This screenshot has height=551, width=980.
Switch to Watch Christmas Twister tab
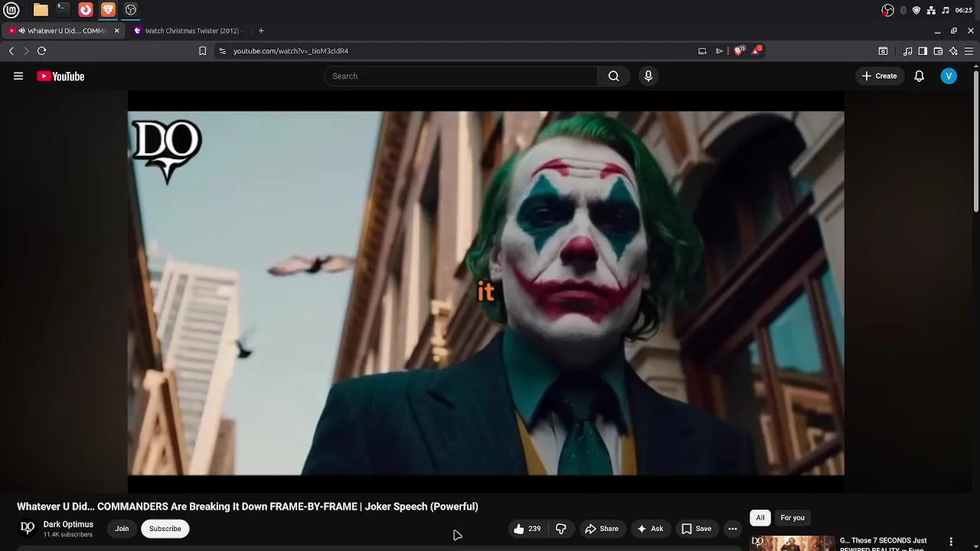(x=190, y=31)
